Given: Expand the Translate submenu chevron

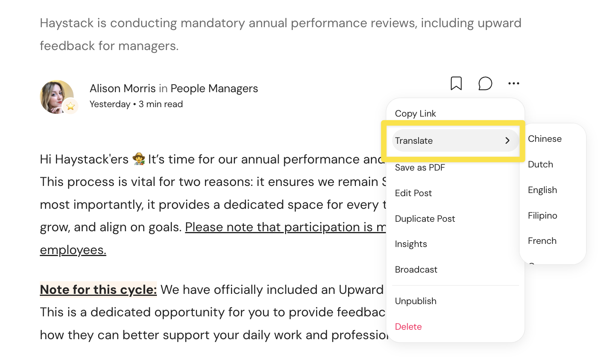Looking at the screenshot, I should 507,141.
